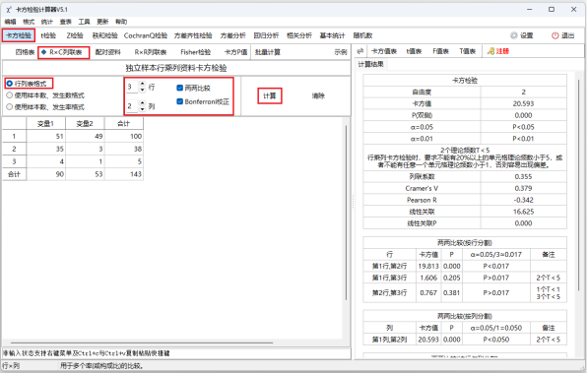Switch to the 基本统计 tab
This screenshot has height=373, width=588.
pyautogui.click(x=332, y=35)
